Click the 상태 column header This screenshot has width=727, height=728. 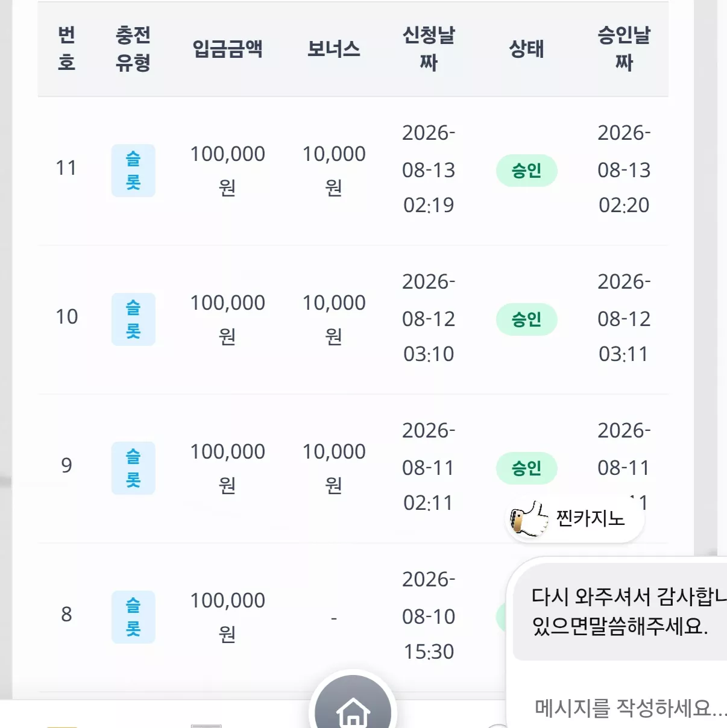click(526, 49)
